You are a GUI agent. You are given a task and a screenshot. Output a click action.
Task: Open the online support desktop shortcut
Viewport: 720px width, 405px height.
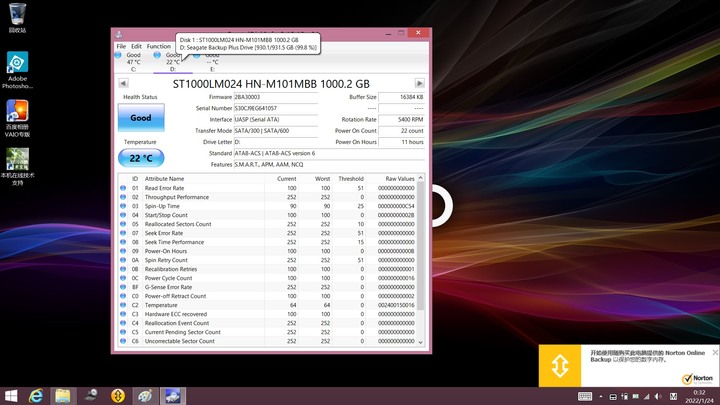(x=17, y=166)
